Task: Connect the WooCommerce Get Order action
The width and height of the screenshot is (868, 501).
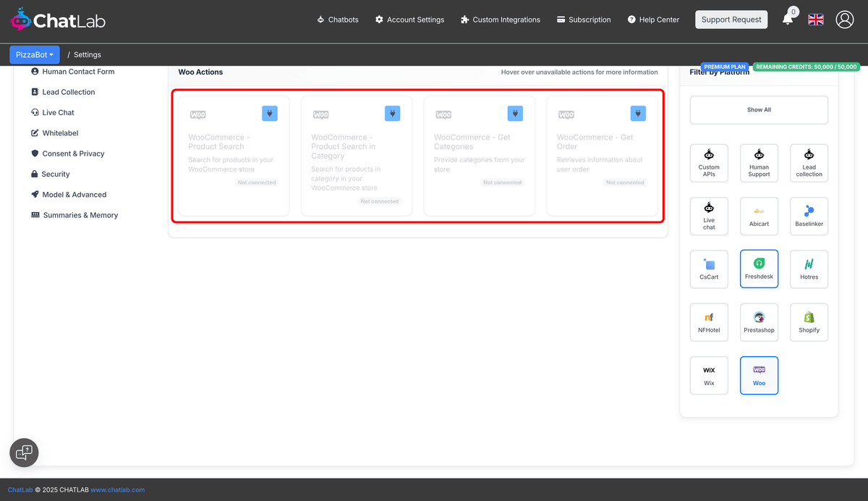Action: coord(638,113)
